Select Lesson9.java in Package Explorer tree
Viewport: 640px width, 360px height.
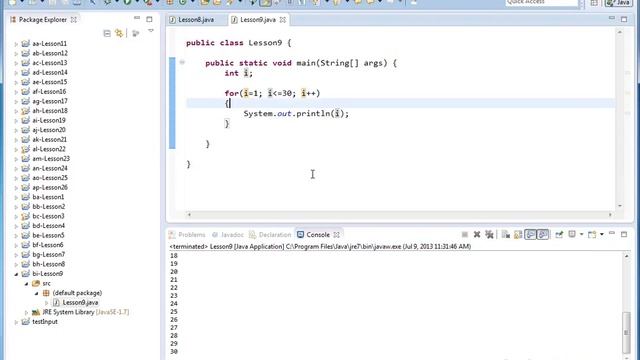[x=80, y=302]
